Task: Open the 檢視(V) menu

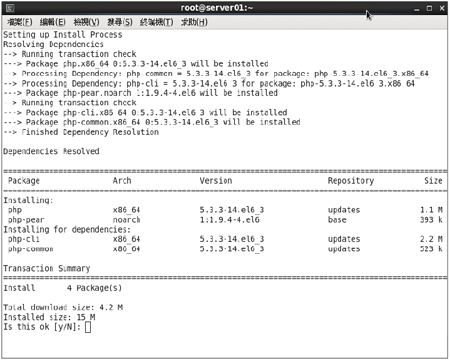Action: 86,22
